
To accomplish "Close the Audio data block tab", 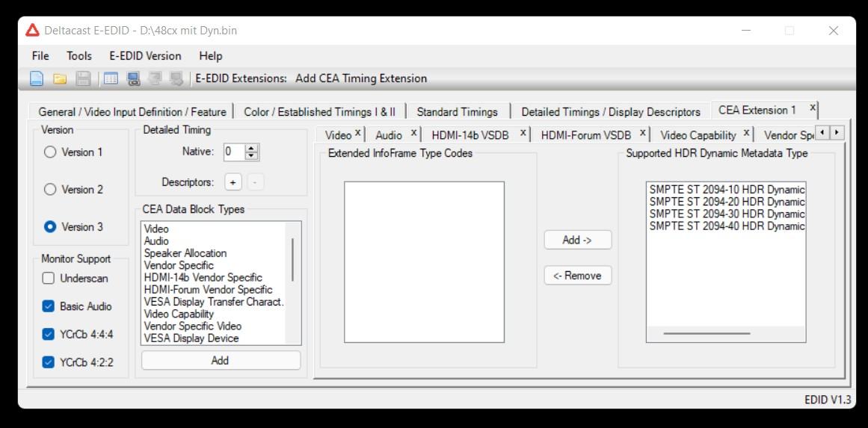I will click(x=413, y=133).
